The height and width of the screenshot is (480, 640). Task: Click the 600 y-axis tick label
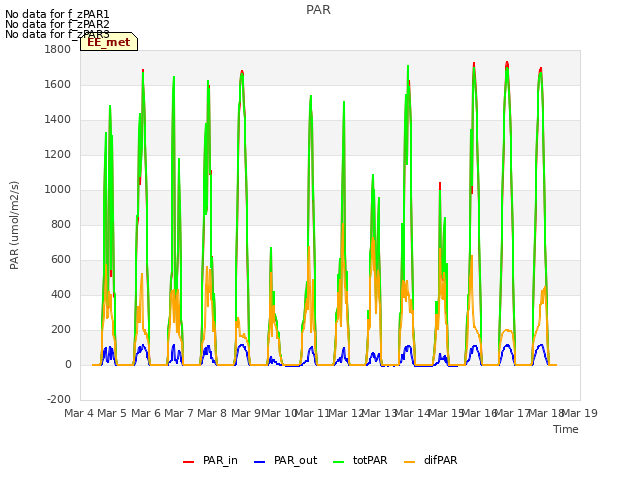[x=61, y=260]
